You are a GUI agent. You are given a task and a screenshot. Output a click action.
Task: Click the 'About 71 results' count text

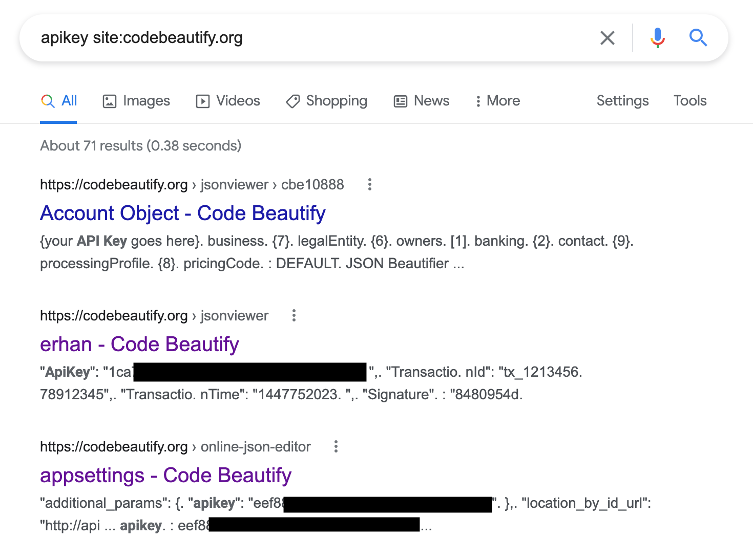coord(141,146)
